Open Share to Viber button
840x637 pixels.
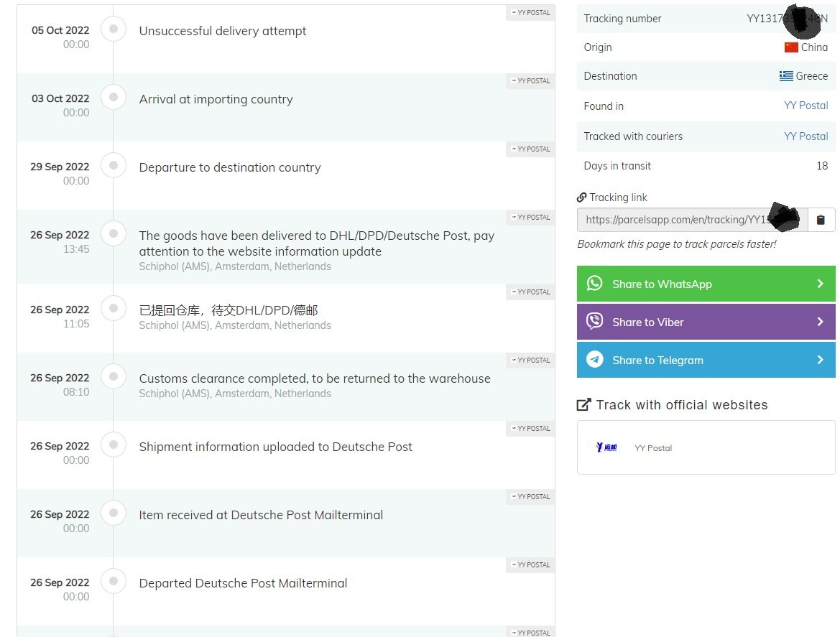pos(706,322)
